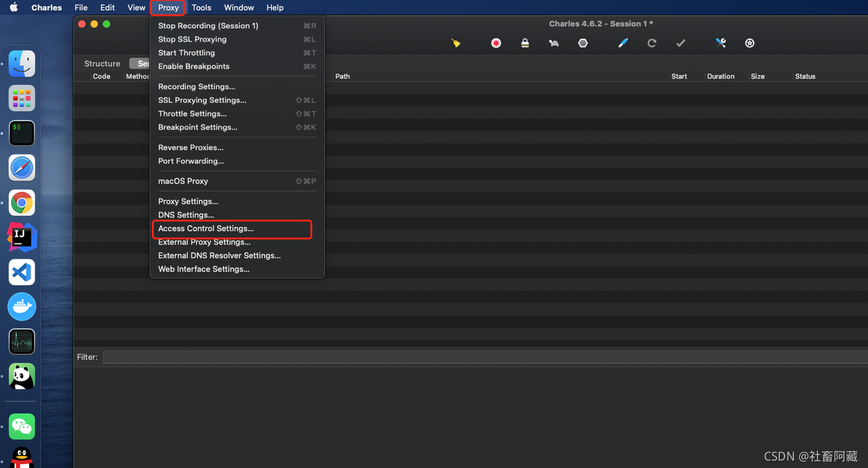The image size is (868, 468).
Task: Click the Compose pen icon
Action: [x=623, y=43]
